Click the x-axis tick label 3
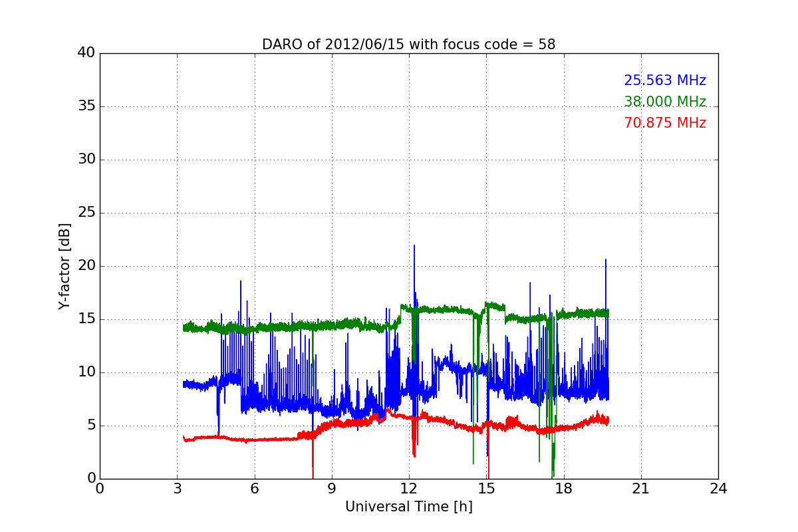Screen dimensions: 798x532 [x=177, y=489]
